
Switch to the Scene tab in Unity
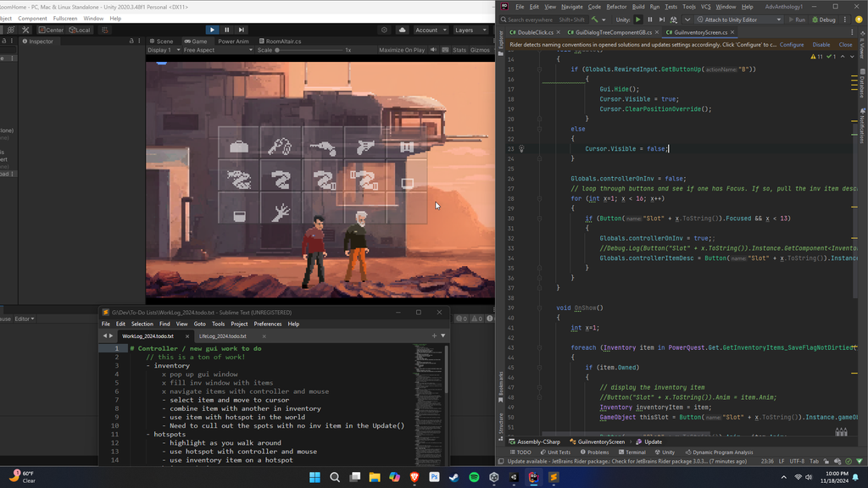tap(161, 41)
